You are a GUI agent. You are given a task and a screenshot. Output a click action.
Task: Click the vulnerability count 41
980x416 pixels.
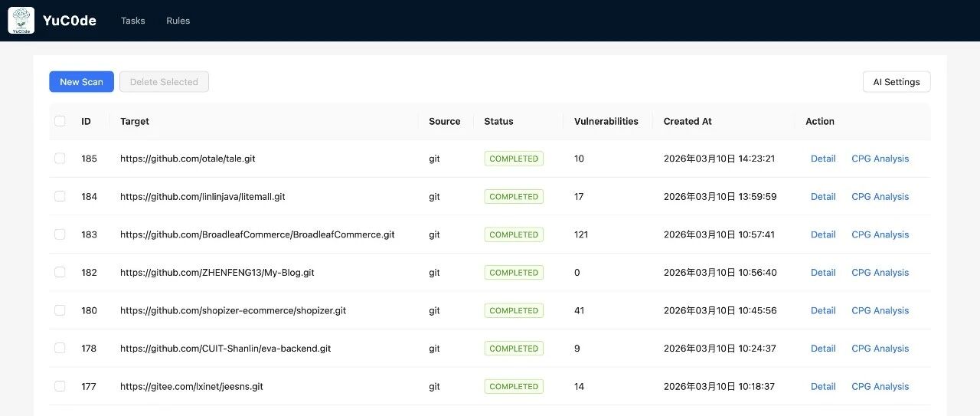tap(579, 310)
